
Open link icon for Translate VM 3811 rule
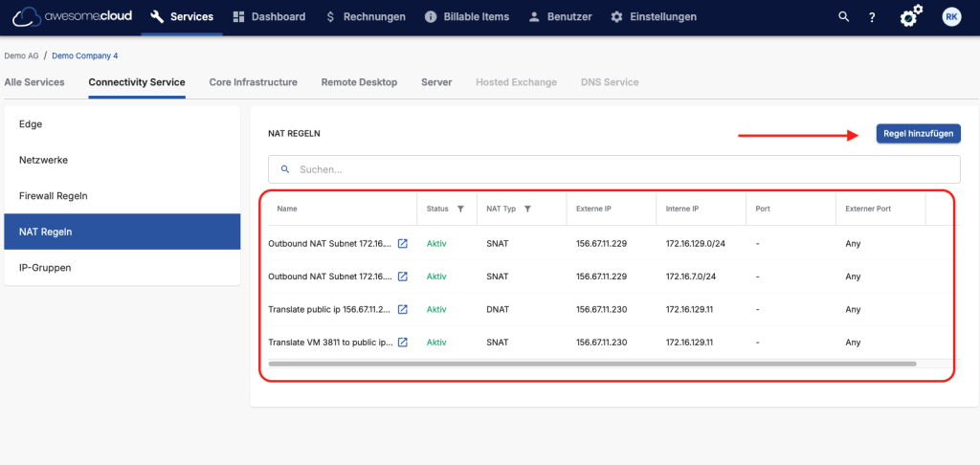point(403,342)
